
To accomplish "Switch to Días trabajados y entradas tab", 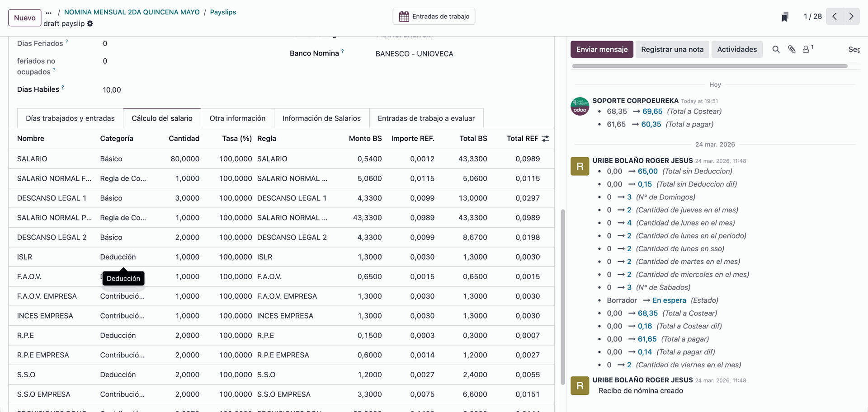I will [70, 118].
